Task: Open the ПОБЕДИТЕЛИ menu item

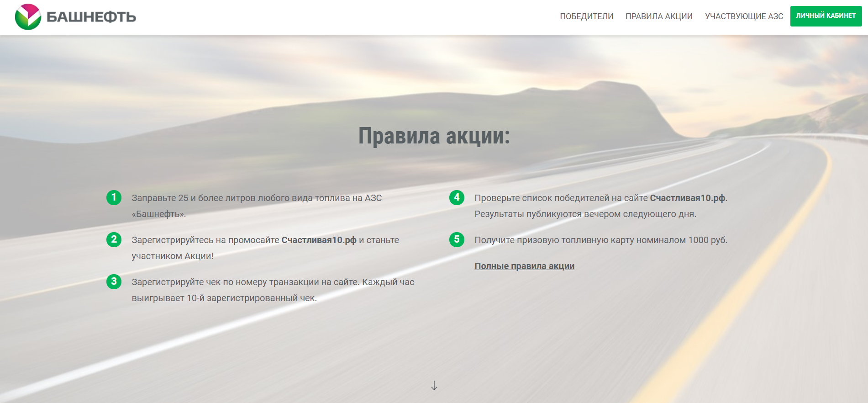Action: click(586, 16)
